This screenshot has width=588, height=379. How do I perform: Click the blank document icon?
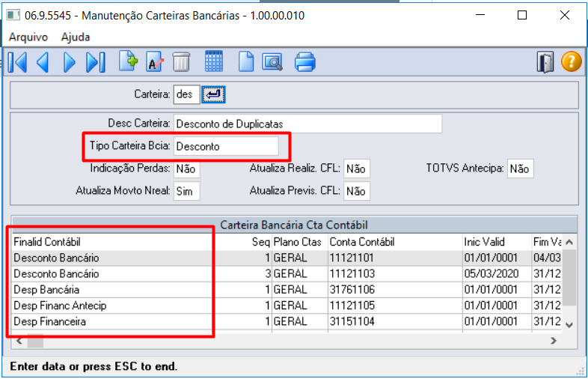(246, 62)
